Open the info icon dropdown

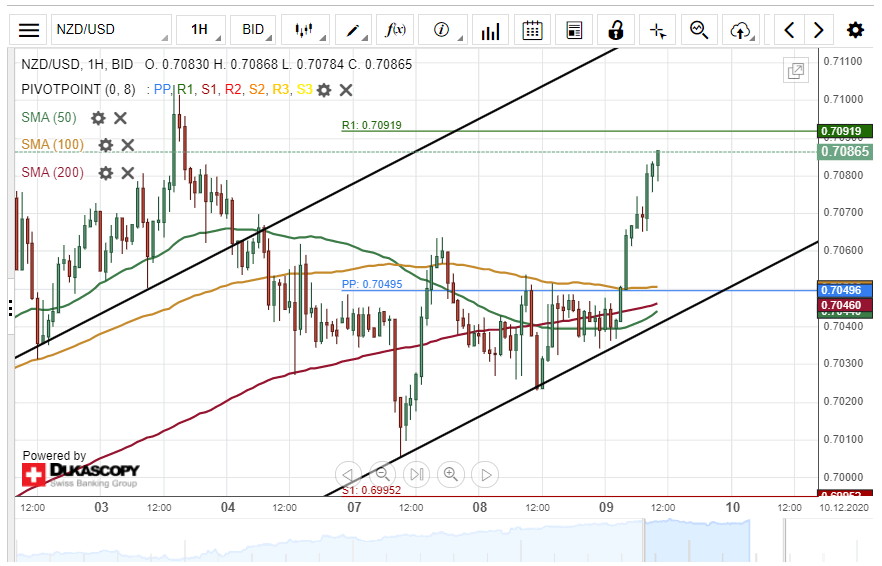(x=443, y=30)
